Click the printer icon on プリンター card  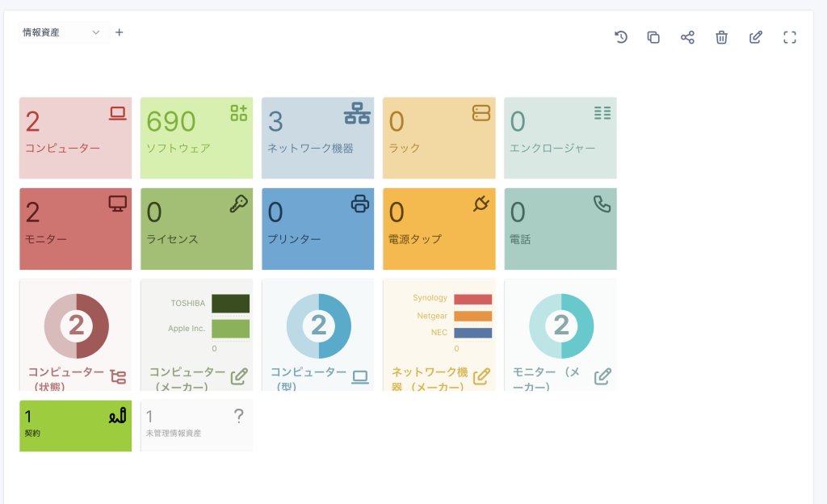click(360, 204)
